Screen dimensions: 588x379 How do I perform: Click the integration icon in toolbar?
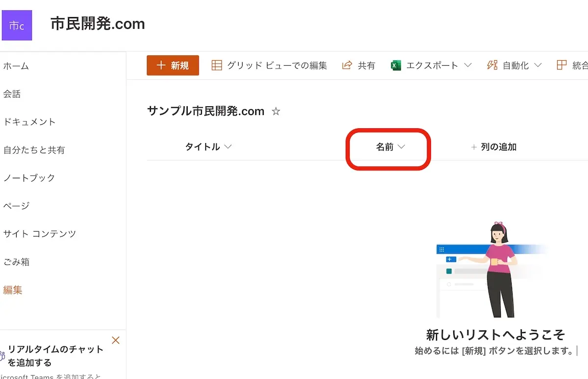562,65
